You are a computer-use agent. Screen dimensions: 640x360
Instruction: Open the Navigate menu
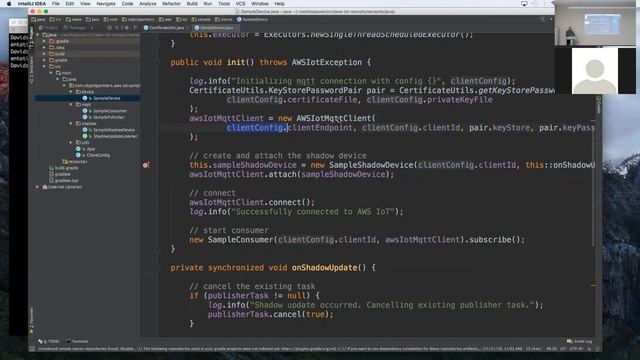click(106, 3)
